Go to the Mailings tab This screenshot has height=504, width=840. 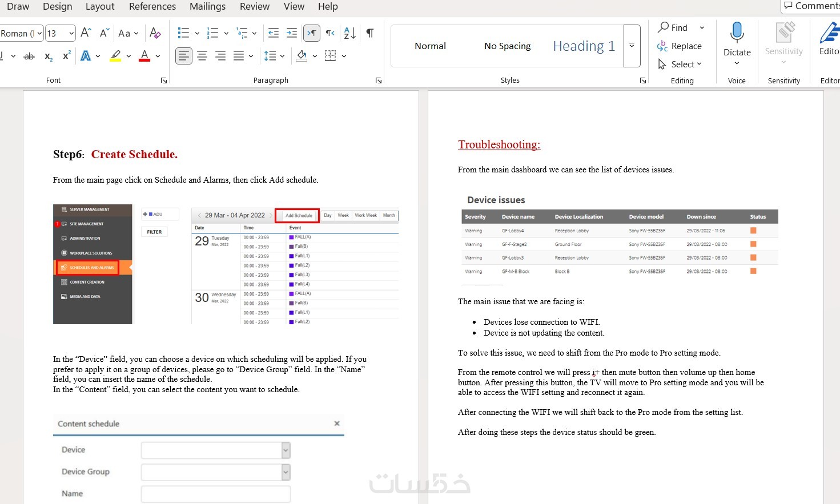(x=207, y=6)
